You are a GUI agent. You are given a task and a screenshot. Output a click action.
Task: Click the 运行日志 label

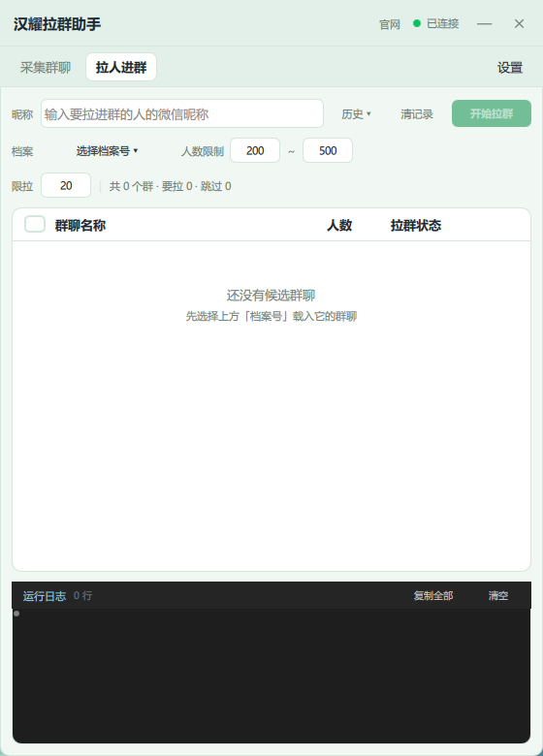(x=45, y=596)
